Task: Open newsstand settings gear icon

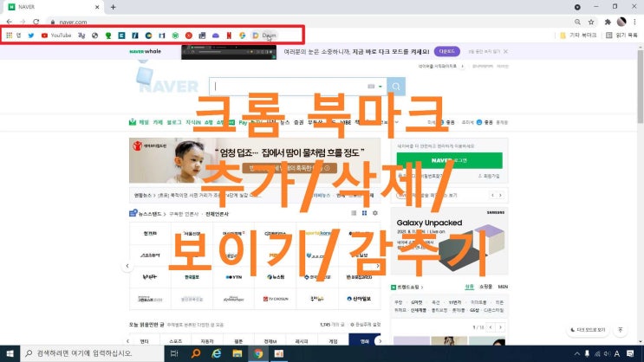Action: (x=375, y=213)
